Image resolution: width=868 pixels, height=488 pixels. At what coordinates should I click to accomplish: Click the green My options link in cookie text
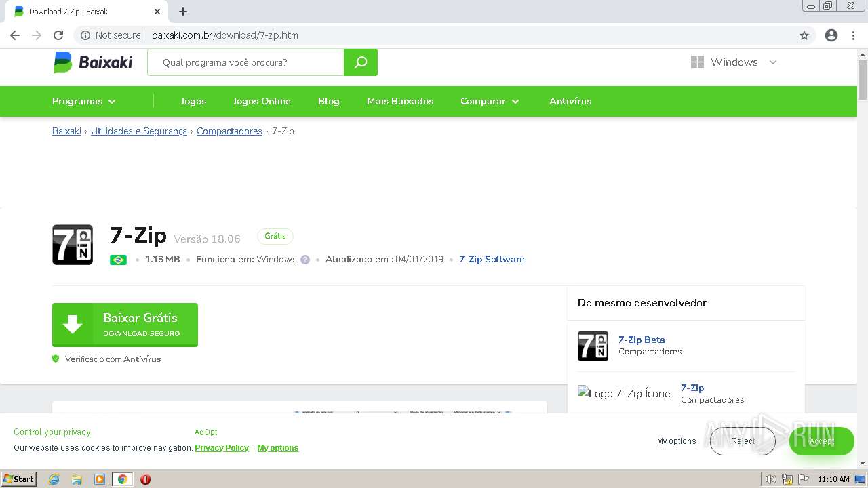pyautogui.click(x=278, y=448)
